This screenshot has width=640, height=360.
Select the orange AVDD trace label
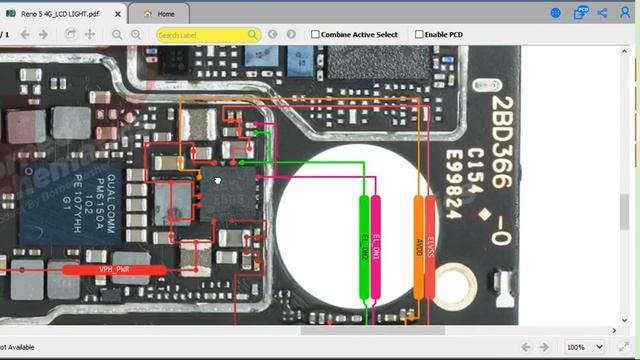point(419,247)
